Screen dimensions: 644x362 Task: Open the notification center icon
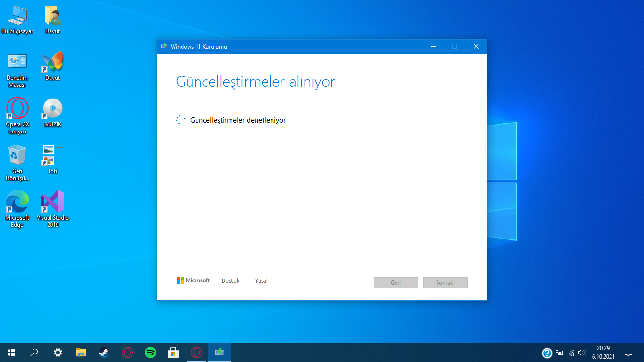(x=628, y=353)
